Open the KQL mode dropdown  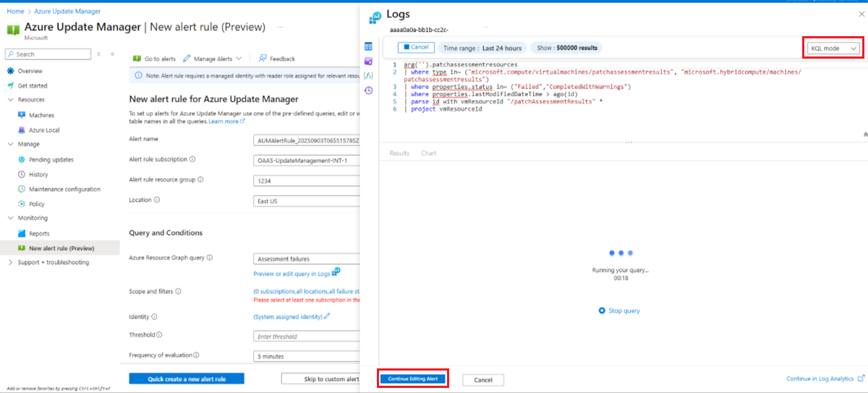coord(834,48)
